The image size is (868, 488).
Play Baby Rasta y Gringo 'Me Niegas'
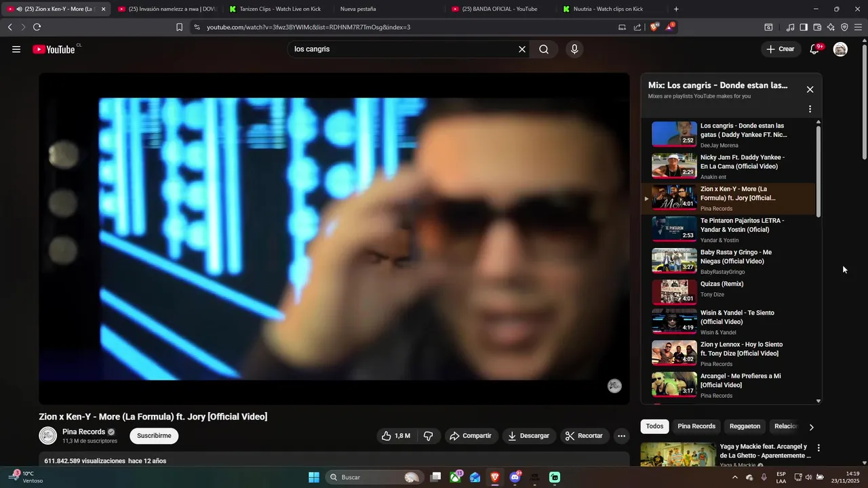pyautogui.click(x=729, y=262)
